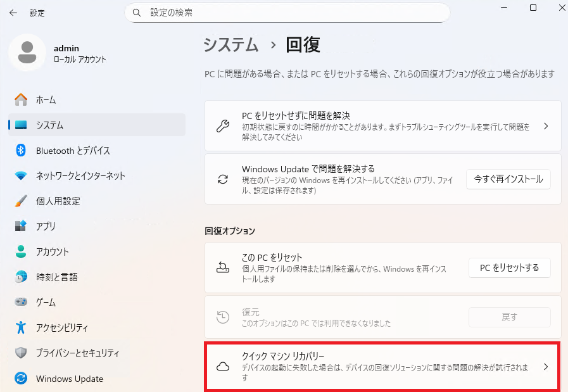Click the 回復オプション heading
Viewport: 568px width, 392px height.
[x=230, y=231]
